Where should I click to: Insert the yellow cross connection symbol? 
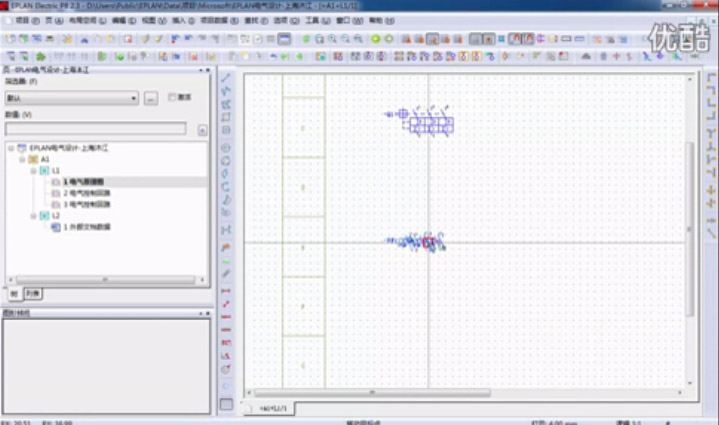711,190
